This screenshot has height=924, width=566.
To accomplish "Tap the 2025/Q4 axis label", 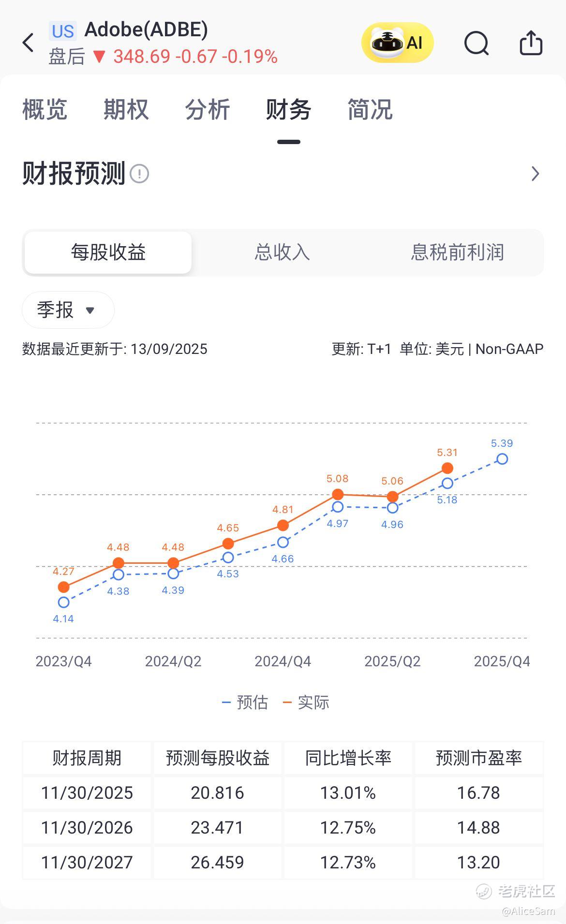I will (502, 661).
